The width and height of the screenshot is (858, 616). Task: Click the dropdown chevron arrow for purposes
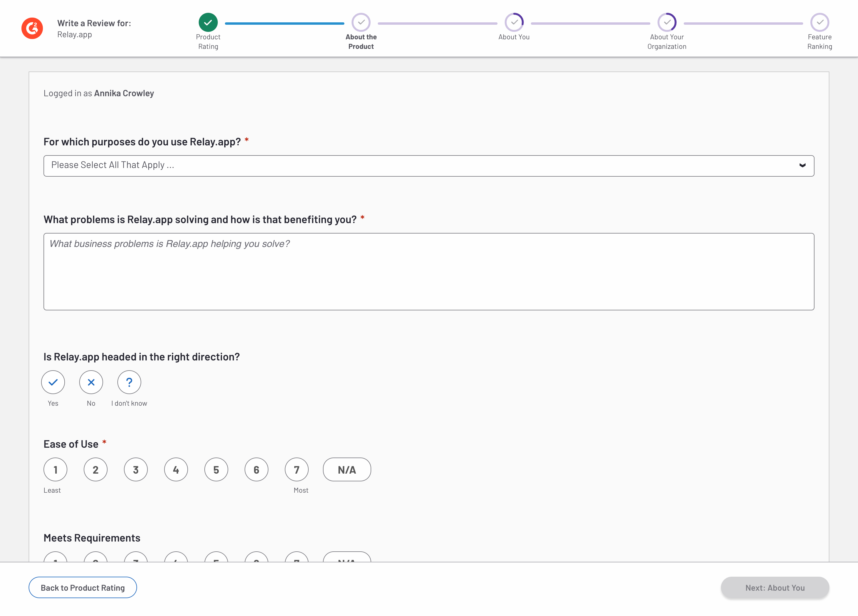tap(802, 165)
